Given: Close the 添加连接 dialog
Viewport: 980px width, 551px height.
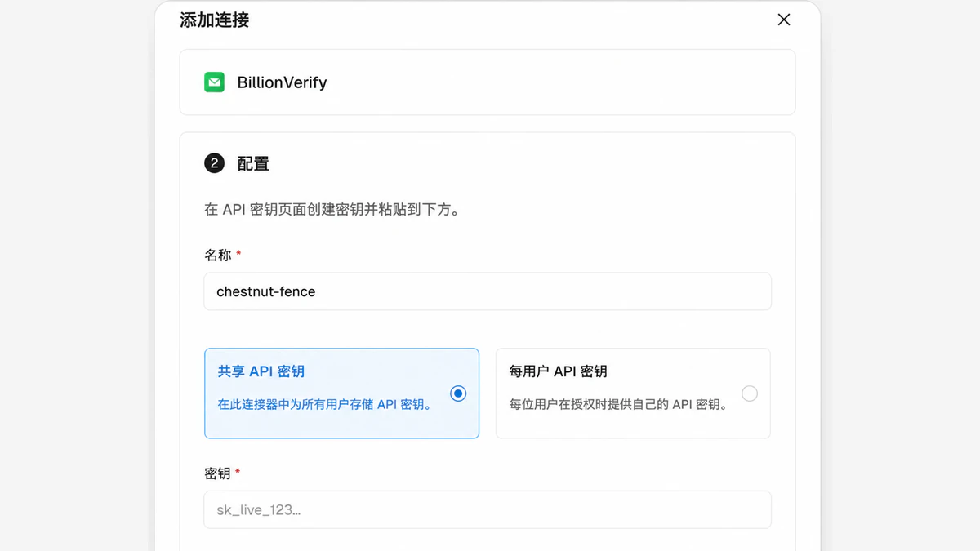Looking at the screenshot, I should click(x=784, y=20).
